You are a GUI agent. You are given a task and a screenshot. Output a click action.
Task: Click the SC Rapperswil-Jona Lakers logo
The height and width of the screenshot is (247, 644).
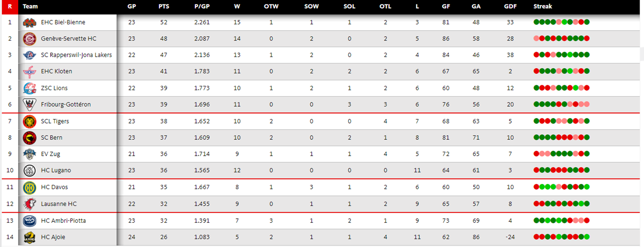coord(29,55)
